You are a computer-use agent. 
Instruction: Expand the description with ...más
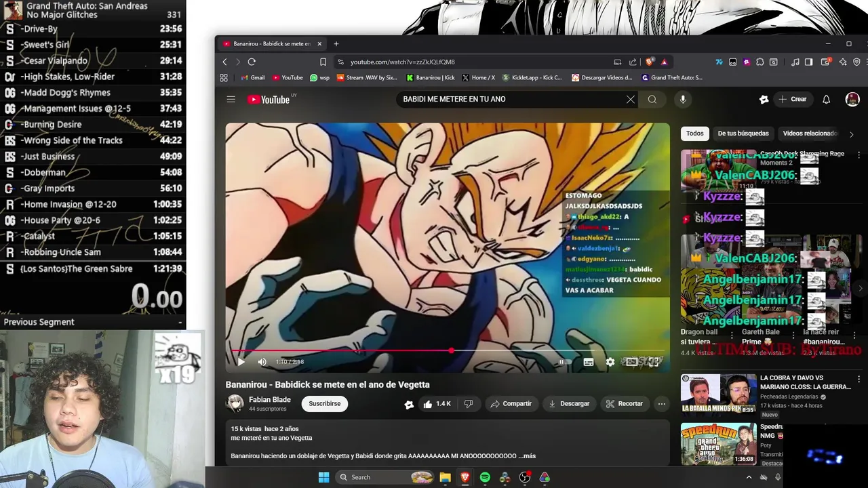coord(527,456)
